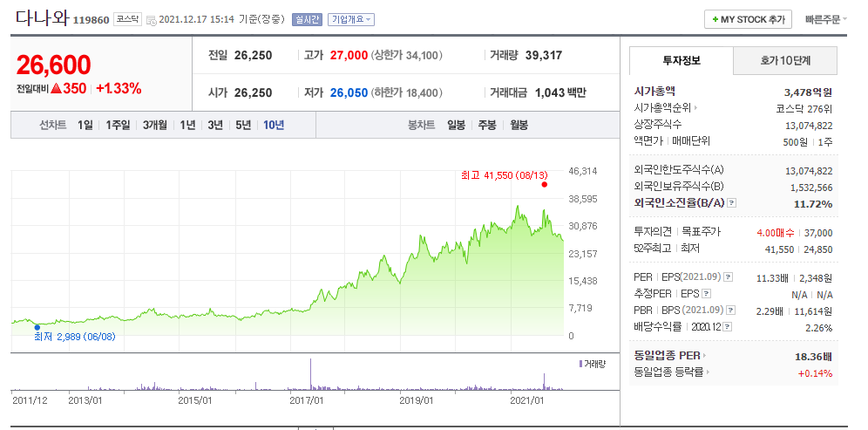The width and height of the screenshot is (868, 430).
Task: Select the 1주일 line chart period
Action: [118, 126]
